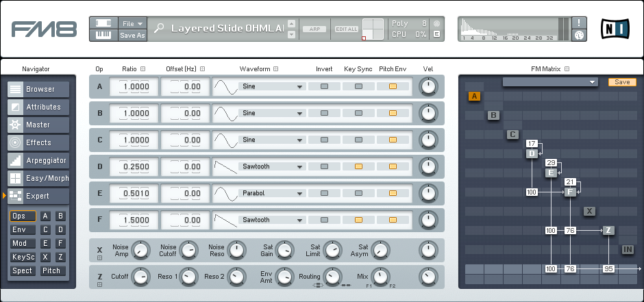644x302 pixels.
Task: Open the clock settings icon in header
Action: [x=579, y=36]
